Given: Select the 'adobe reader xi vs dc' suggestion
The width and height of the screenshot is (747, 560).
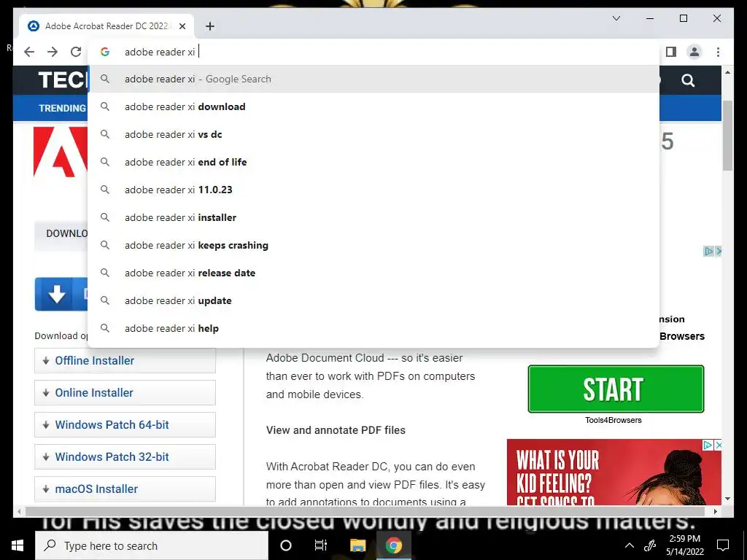Looking at the screenshot, I should point(373,134).
